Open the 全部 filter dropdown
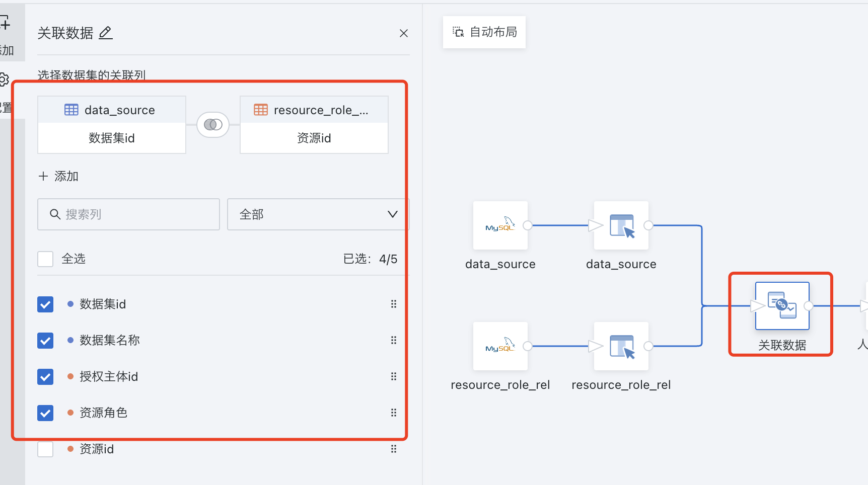 tap(318, 214)
